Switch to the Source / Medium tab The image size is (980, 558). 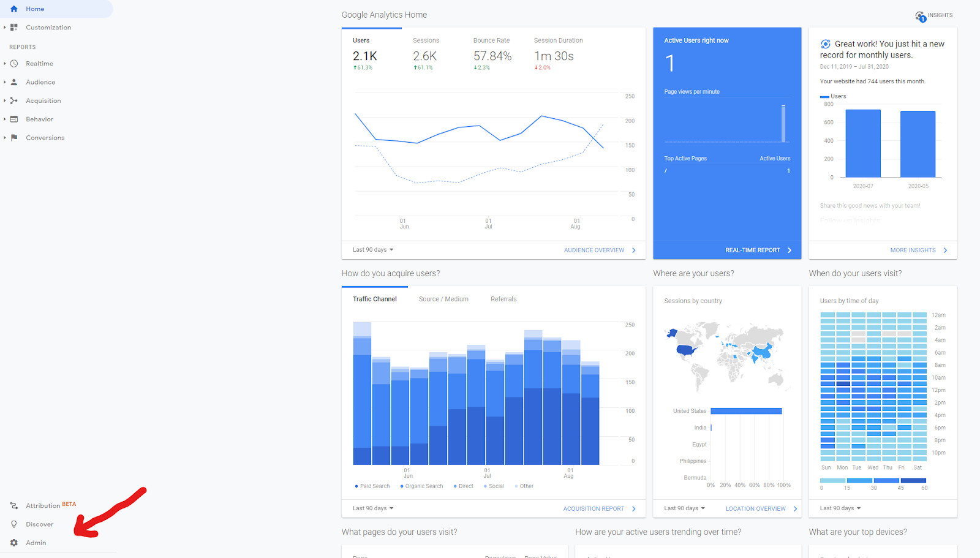tap(443, 299)
